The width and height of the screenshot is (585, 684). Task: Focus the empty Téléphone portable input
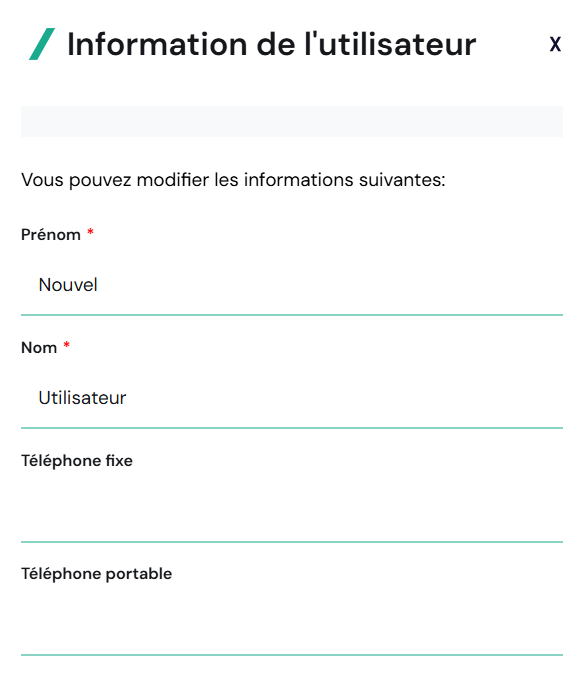292,624
